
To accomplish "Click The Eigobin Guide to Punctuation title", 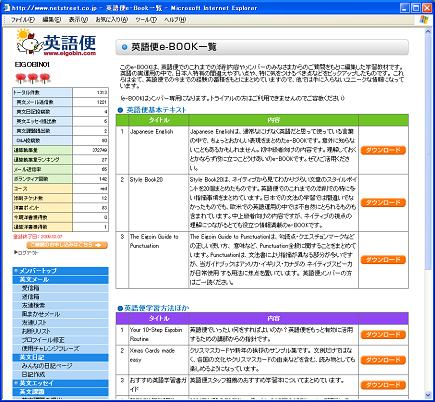I will pos(154,241).
